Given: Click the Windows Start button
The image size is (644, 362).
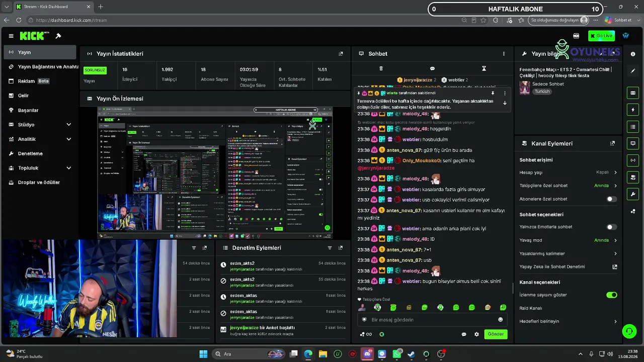Looking at the screenshot, I should pos(203,354).
